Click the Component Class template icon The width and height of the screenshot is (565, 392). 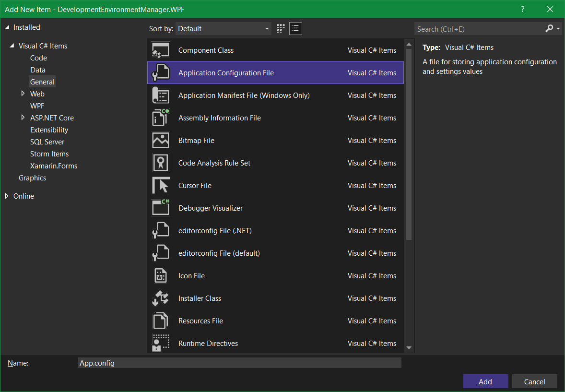pyautogui.click(x=161, y=50)
